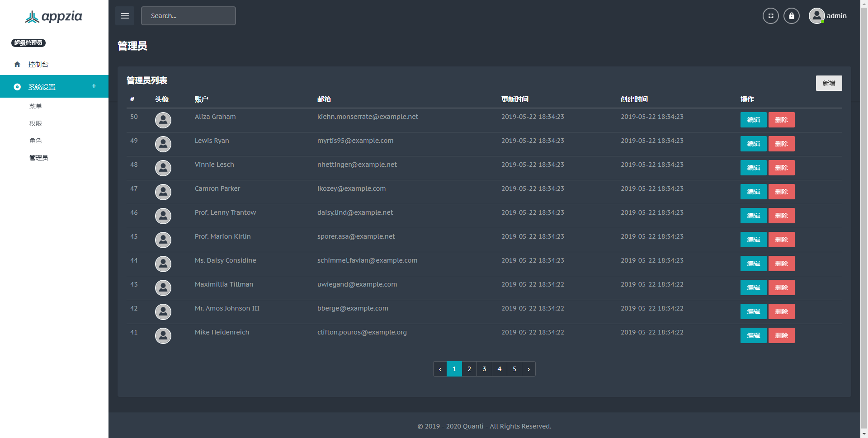Go to next page arrow

pos(528,369)
